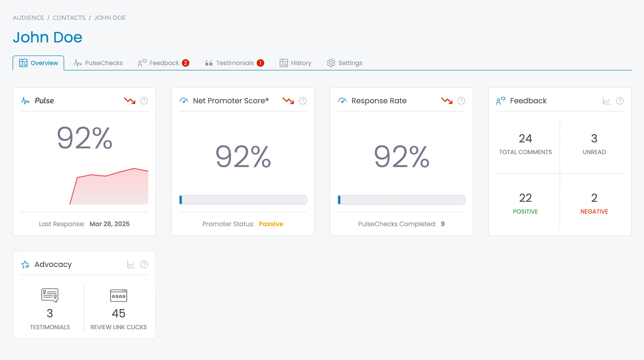Open the History tab
This screenshot has width=644, height=360.
click(x=295, y=63)
